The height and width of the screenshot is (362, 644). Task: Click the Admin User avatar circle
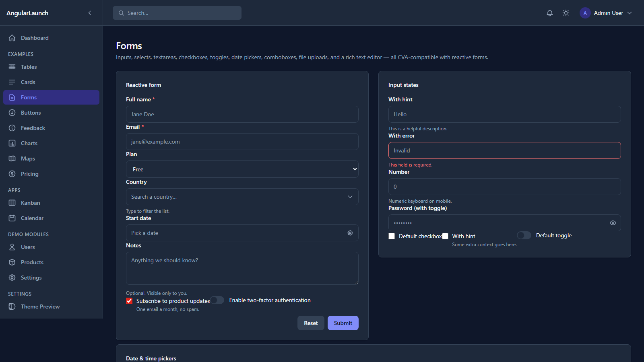tap(585, 13)
